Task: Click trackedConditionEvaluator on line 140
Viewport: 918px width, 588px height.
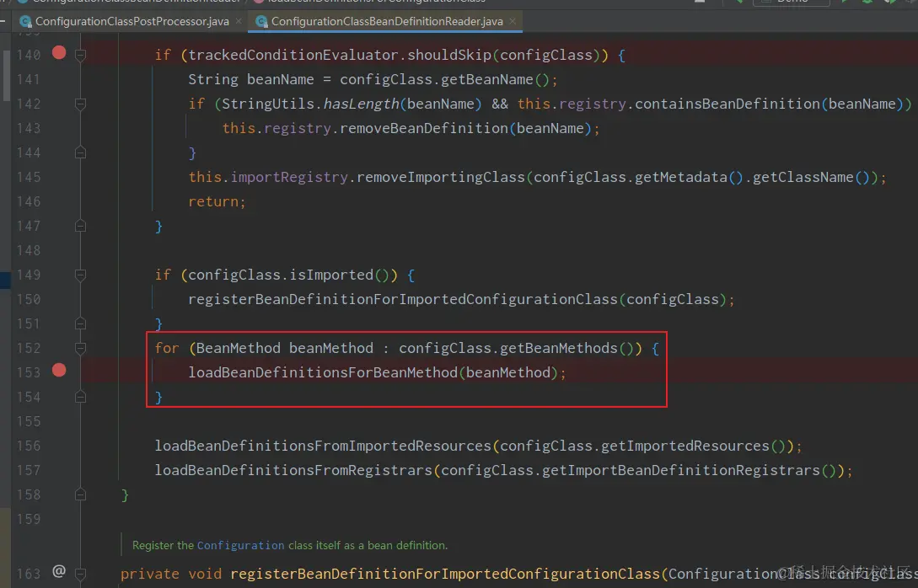Action: (293, 55)
